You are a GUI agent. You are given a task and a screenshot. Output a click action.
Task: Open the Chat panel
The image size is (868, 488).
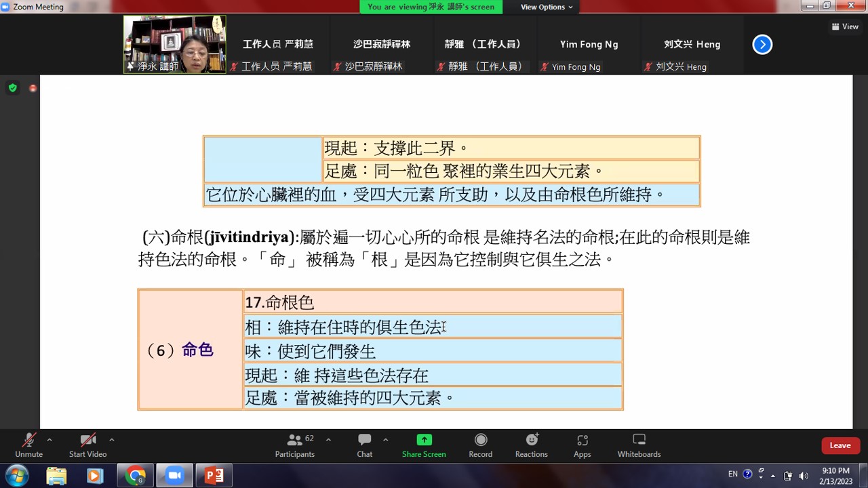365,445
